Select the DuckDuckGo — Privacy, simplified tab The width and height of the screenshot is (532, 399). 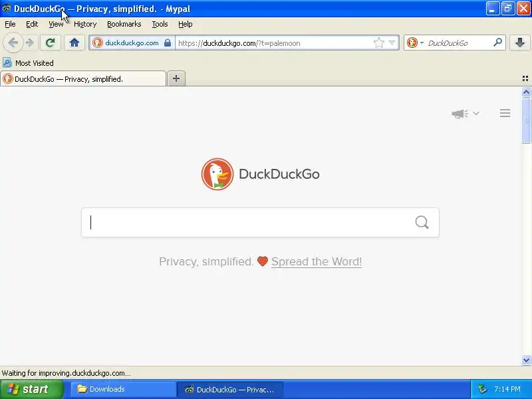click(x=83, y=78)
